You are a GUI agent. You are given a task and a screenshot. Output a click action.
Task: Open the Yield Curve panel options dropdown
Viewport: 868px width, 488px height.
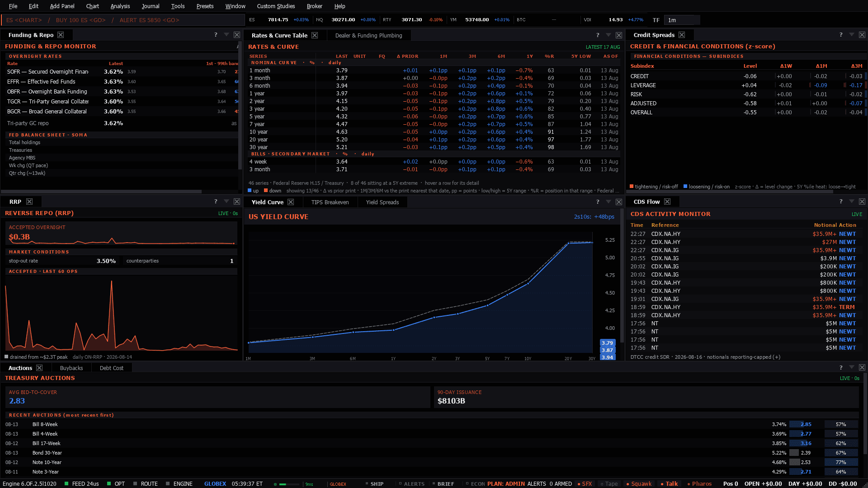pos(609,202)
